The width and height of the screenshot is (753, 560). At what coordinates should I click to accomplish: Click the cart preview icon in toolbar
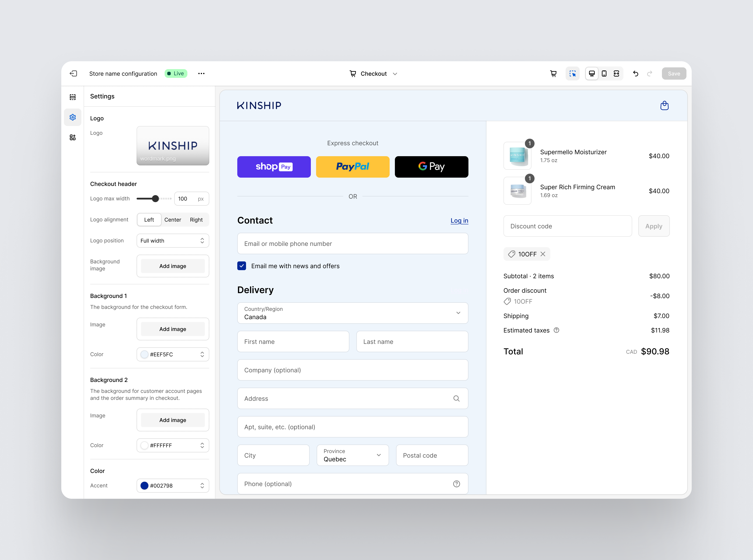coord(553,73)
